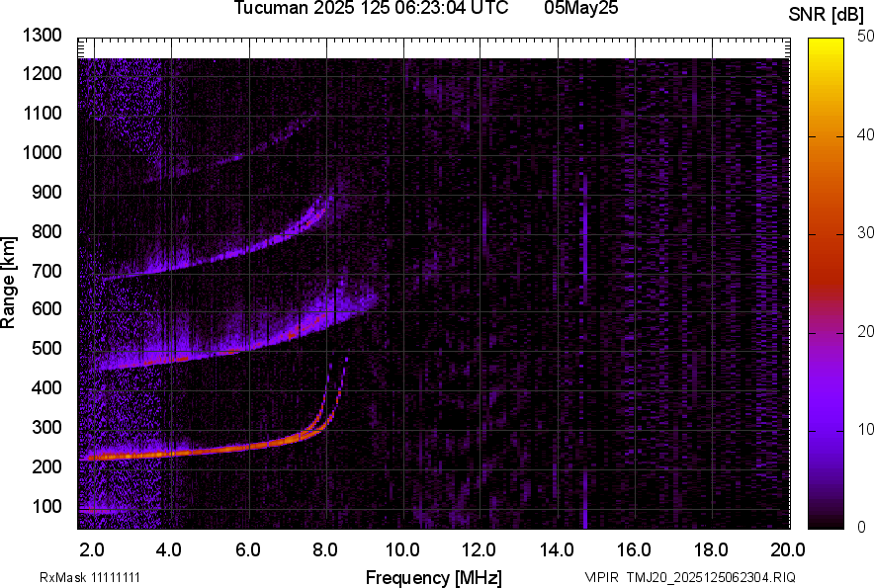The image size is (874, 588).
Task: Click the title text 'Tucuman 2025 125 06:23:04 UTC'
Action: (371, 8)
